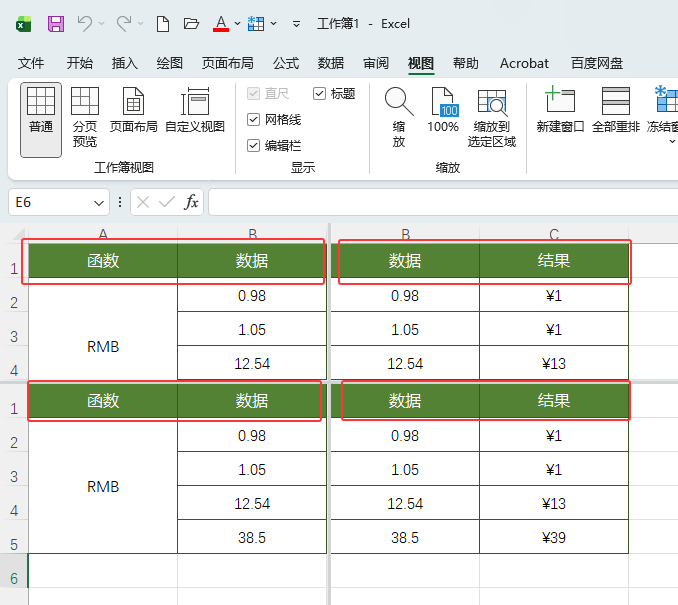Click the lower-left 38.5 data cell
The image size is (678, 605).
coord(252,537)
